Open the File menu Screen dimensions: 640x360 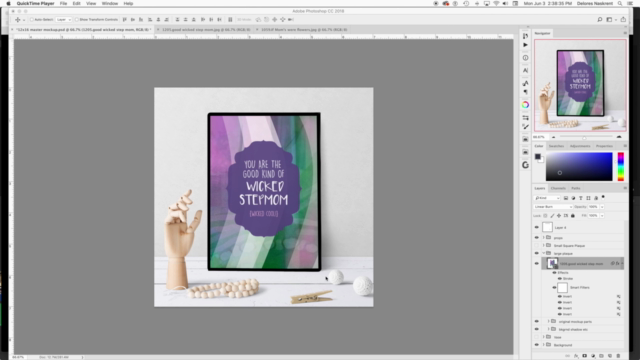(63, 3)
